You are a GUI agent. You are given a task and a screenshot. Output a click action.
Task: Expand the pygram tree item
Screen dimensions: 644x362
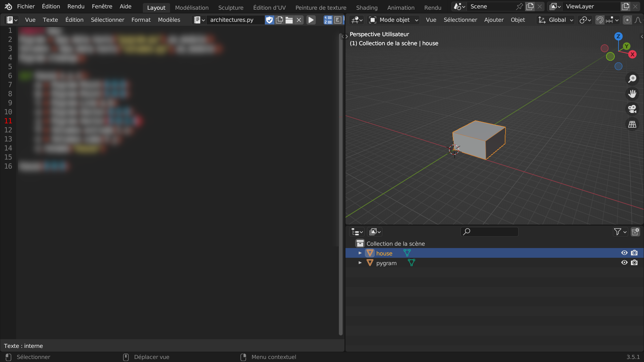pos(360,263)
